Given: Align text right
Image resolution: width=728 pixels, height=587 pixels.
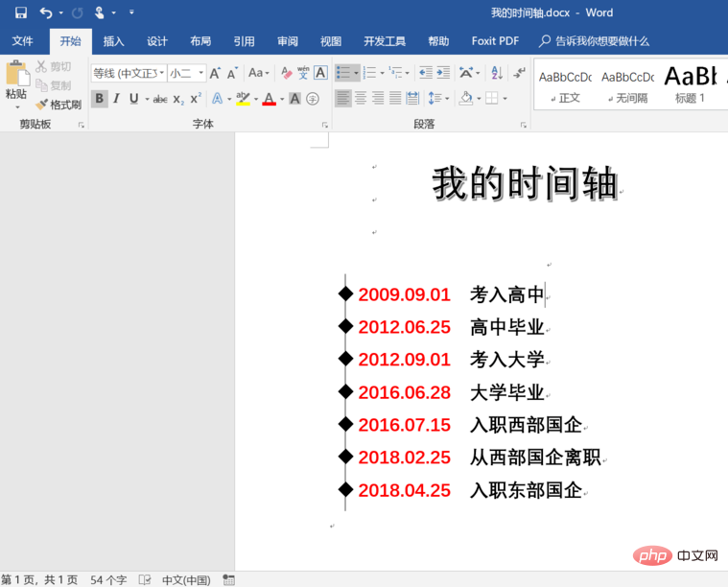Looking at the screenshot, I should (378, 99).
